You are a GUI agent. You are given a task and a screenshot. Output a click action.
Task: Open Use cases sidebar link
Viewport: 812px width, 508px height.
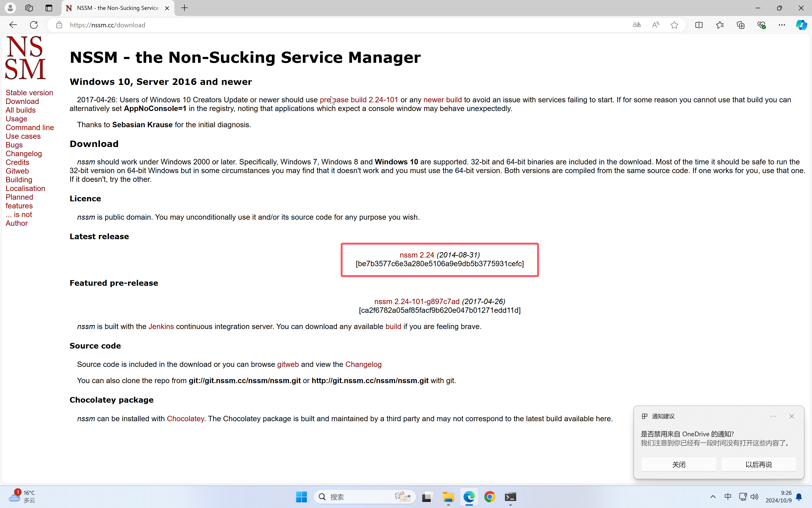point(23,136)
